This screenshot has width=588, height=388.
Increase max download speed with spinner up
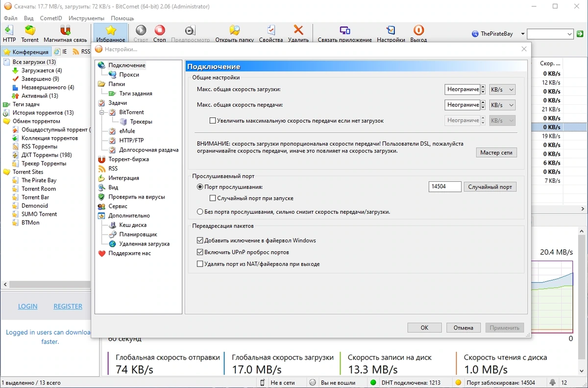[x=483, y=87]
